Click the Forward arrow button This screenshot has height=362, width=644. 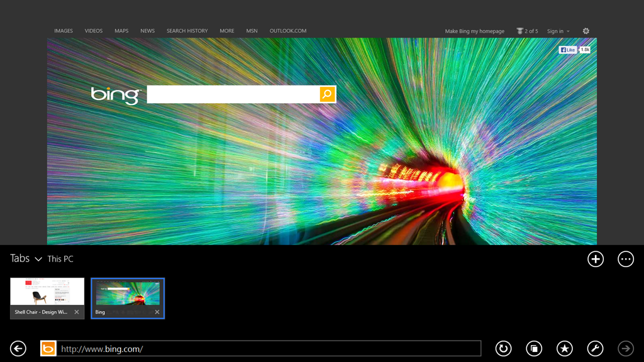(x=625, y=348)
